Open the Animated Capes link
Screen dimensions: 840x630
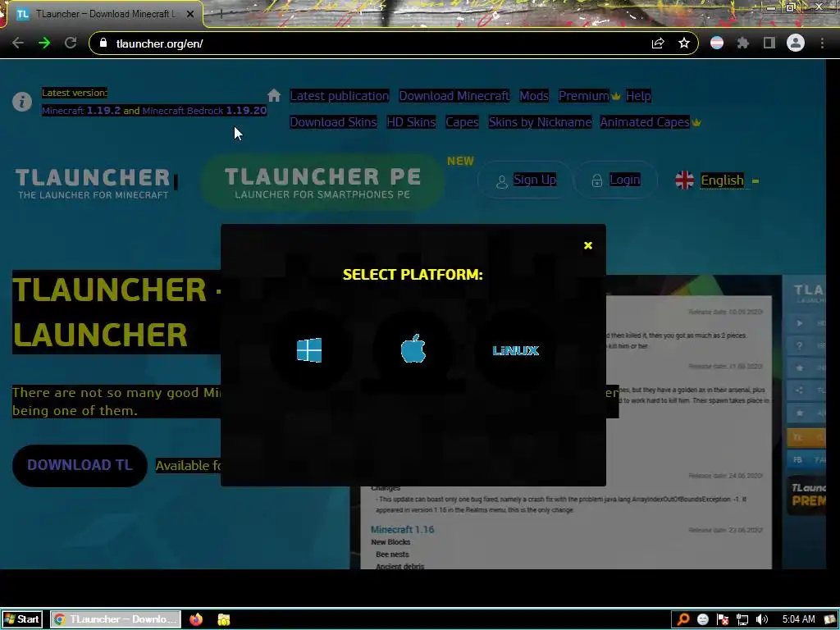(x=645, y=122)
